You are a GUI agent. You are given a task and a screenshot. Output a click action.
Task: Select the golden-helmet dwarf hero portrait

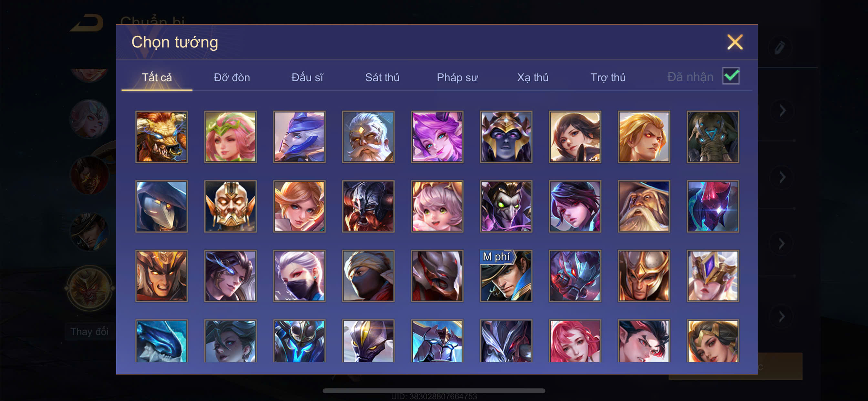[231, 206]
